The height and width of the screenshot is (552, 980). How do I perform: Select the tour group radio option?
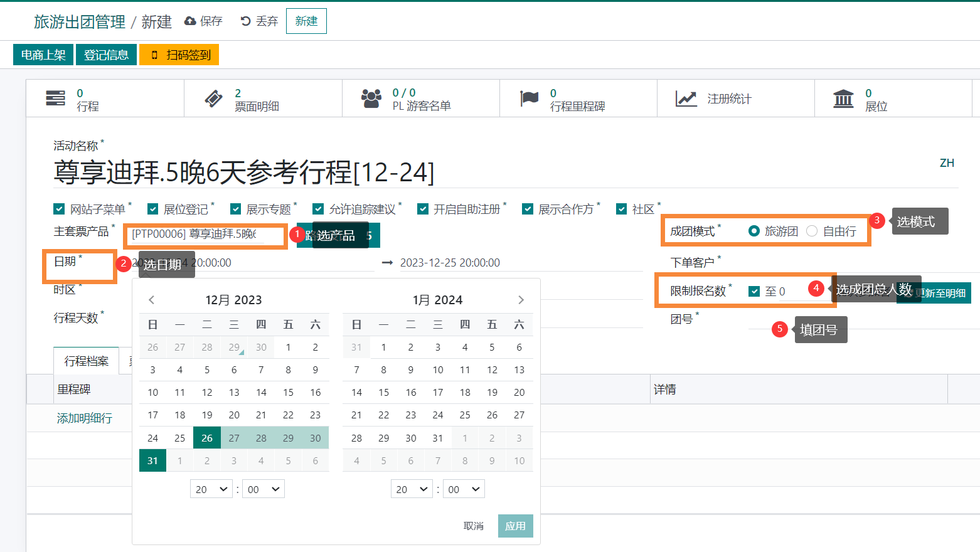[754, 231]
